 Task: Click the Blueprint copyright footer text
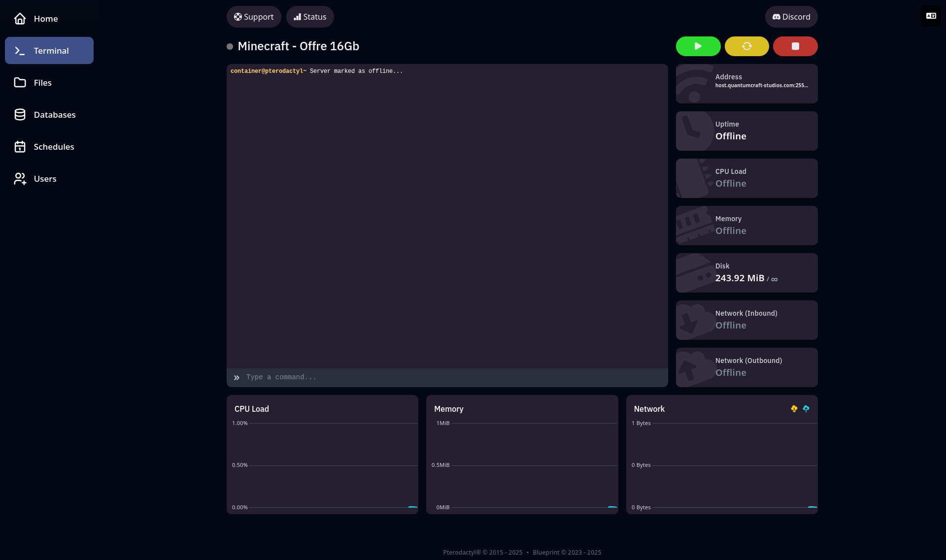coord(567,553)
